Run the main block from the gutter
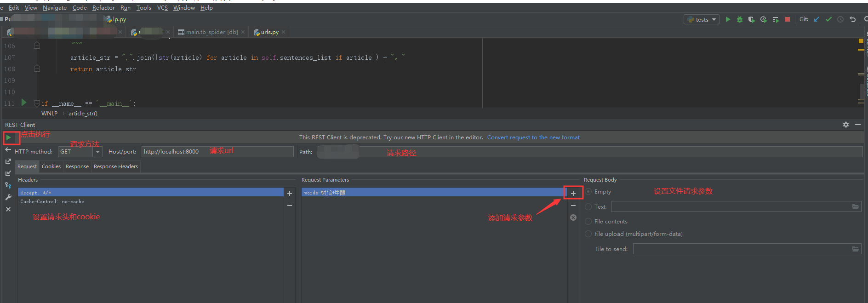The image size is (868, 303). point(24,103)
